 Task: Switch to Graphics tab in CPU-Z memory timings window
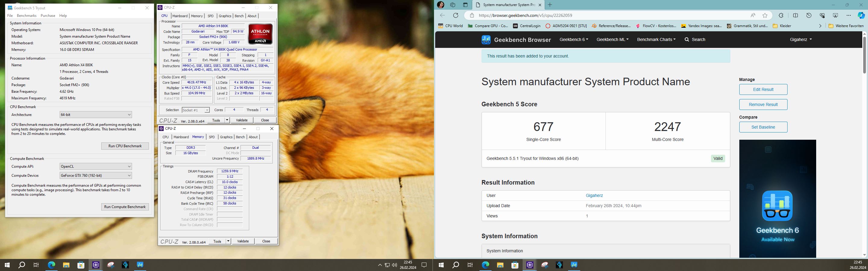point(226,137)
